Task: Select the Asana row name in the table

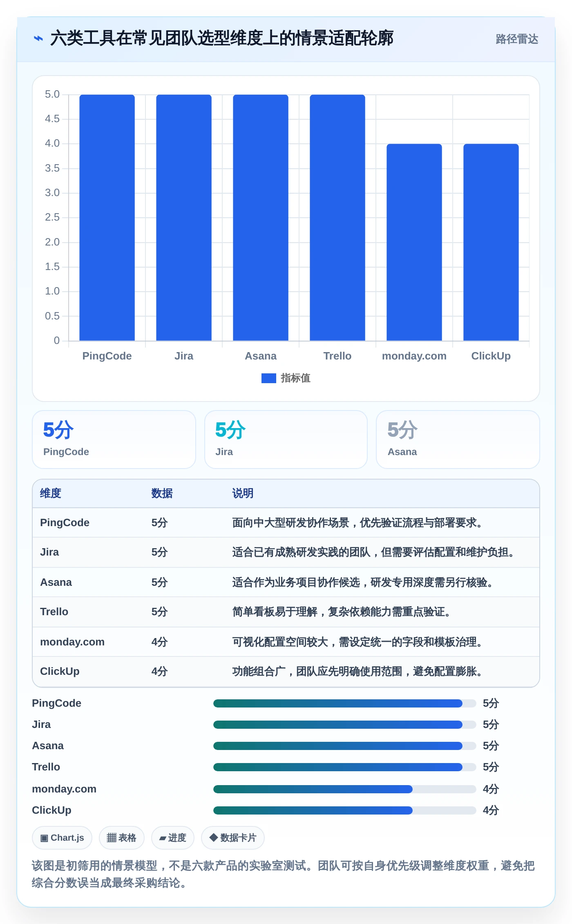Action: tap(56, 583)
